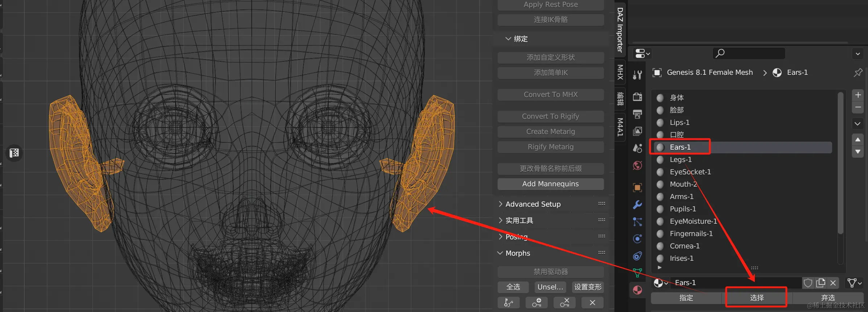Open the Object Data mesh tab
The width and height of the screenshot is (868, 312).
(x=637, y=273)
